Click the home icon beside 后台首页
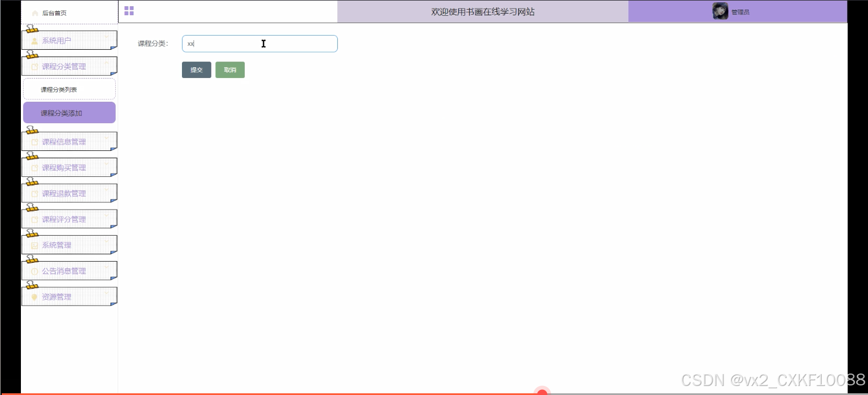This screenshot has width=868, height=395. coord(35,13)
